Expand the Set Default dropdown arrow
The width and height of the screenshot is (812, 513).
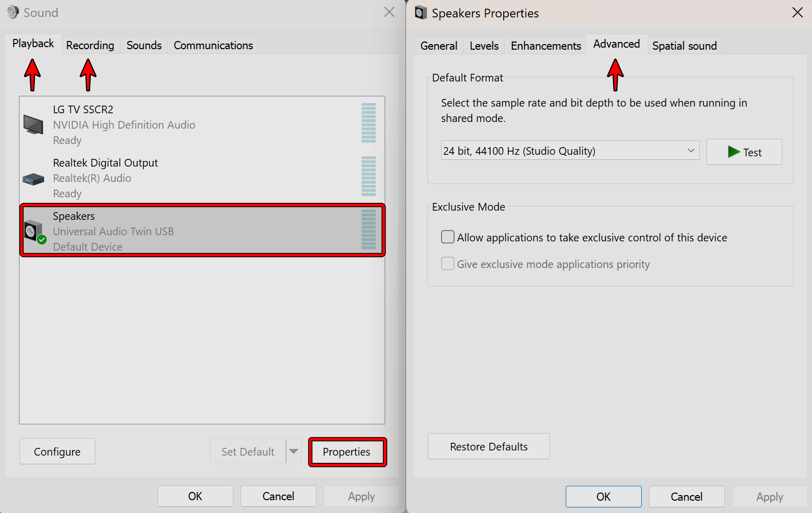(294, 452)
